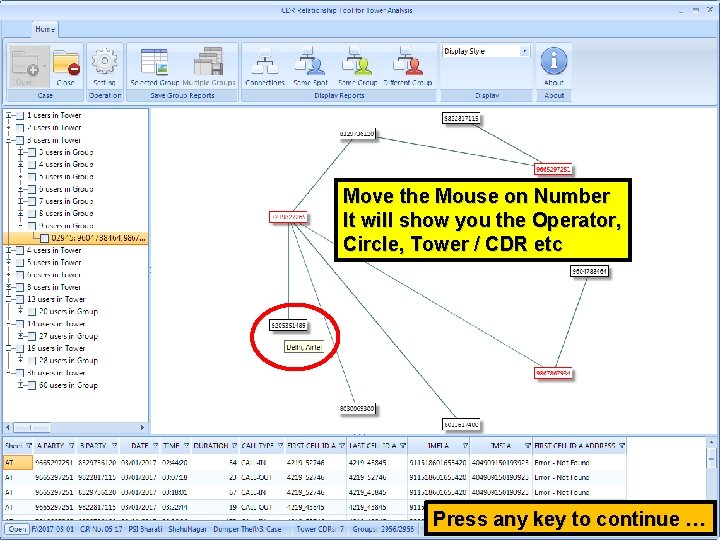Viewport: 720px width, 540px height.
Task: Expand the '3 users in Group' node
Action: tap(20, 152)
